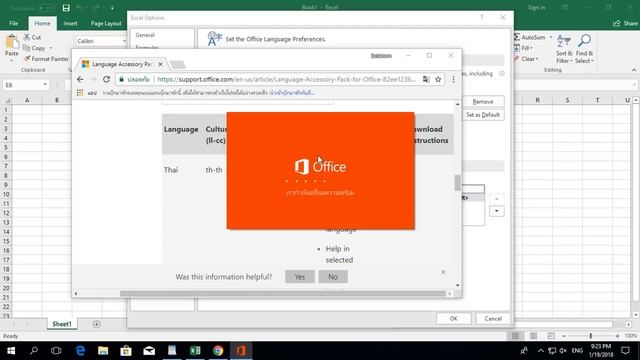Reload the Chrome page
This screenshot has width=640, height=360.
pyautogui.click(x=107, y=79)
